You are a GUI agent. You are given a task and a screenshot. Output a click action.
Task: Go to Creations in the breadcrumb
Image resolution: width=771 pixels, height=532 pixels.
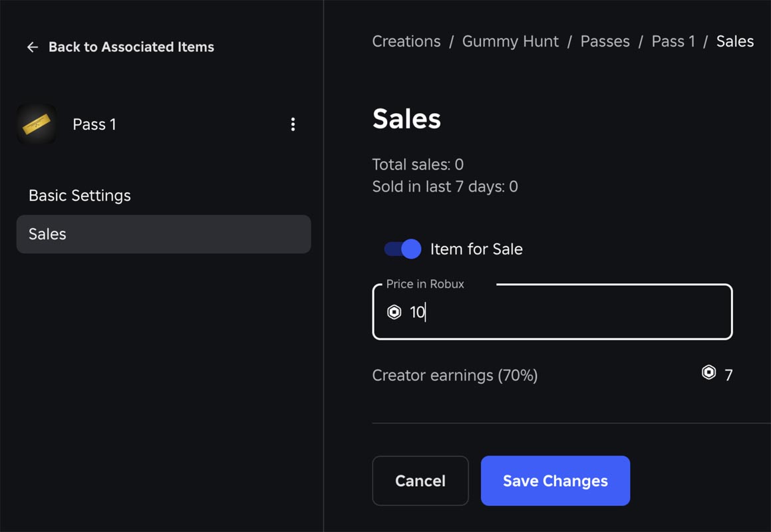point(406,41)
